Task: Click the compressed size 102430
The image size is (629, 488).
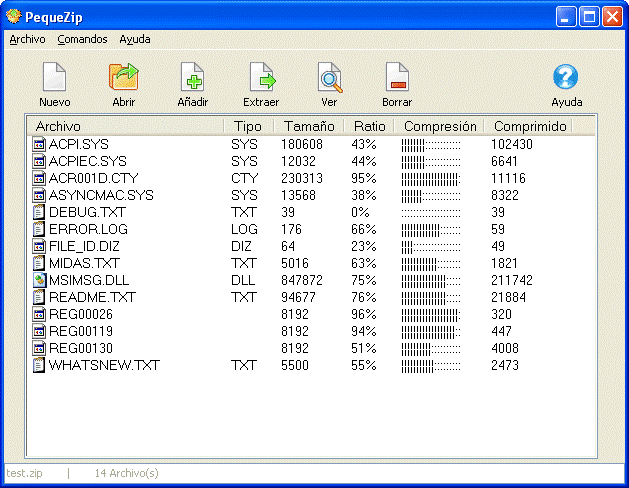Action: click(x=512, y=144)
